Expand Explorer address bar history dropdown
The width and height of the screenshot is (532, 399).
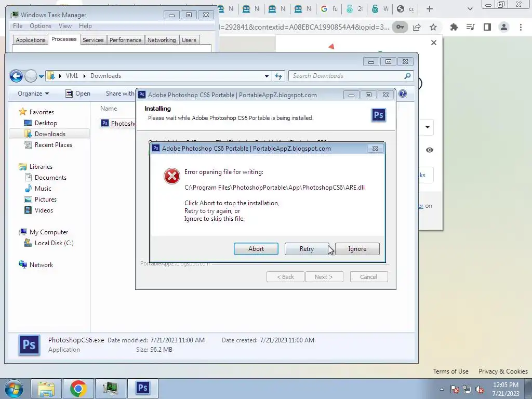click(x=267, y=76)
